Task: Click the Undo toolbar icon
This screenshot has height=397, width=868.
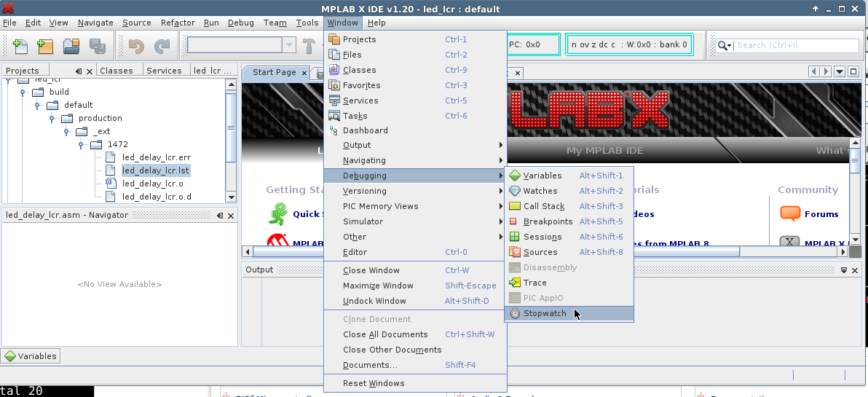Action: [x=136, y=46]
